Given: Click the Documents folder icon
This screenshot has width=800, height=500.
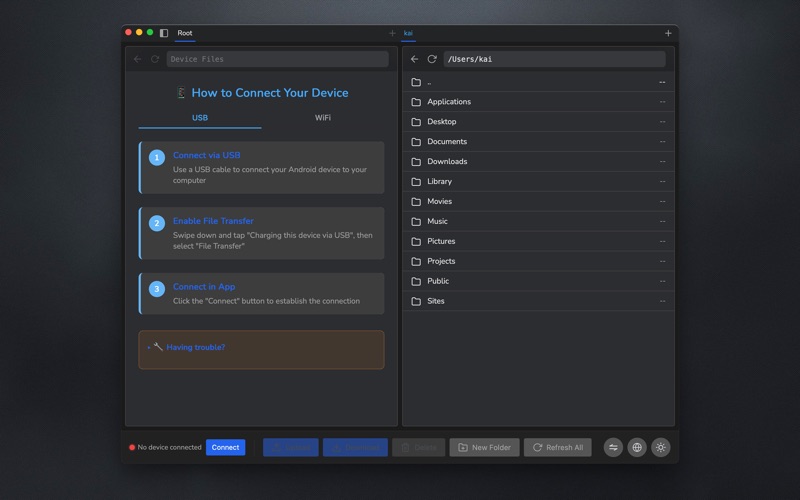Looking at the screenshot, I should click(x=416, y=142).
